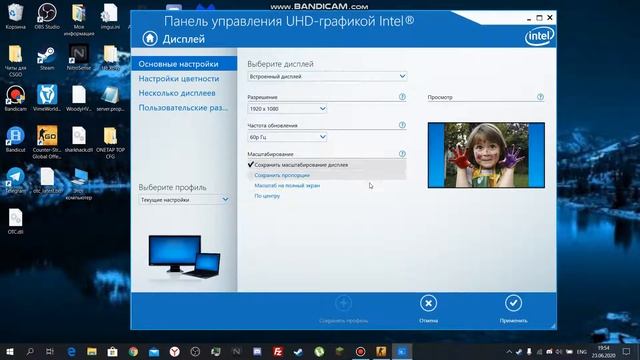
Task: Select the Bandicam desktop shortcut
Action: [16, 98]
